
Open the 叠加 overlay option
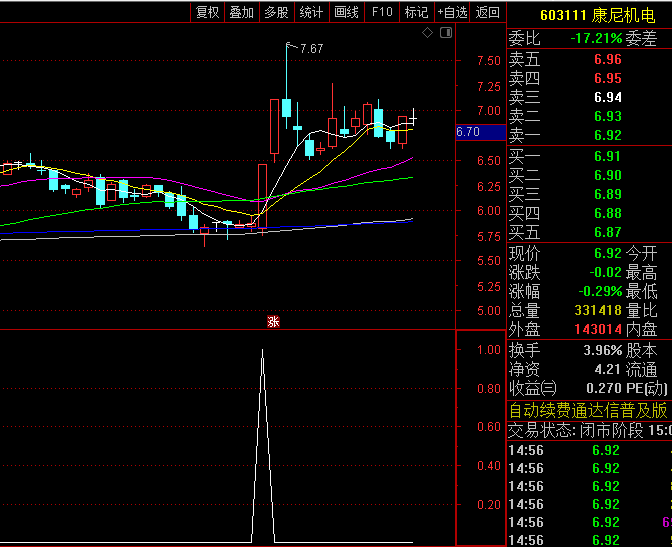tap(242, 12)
